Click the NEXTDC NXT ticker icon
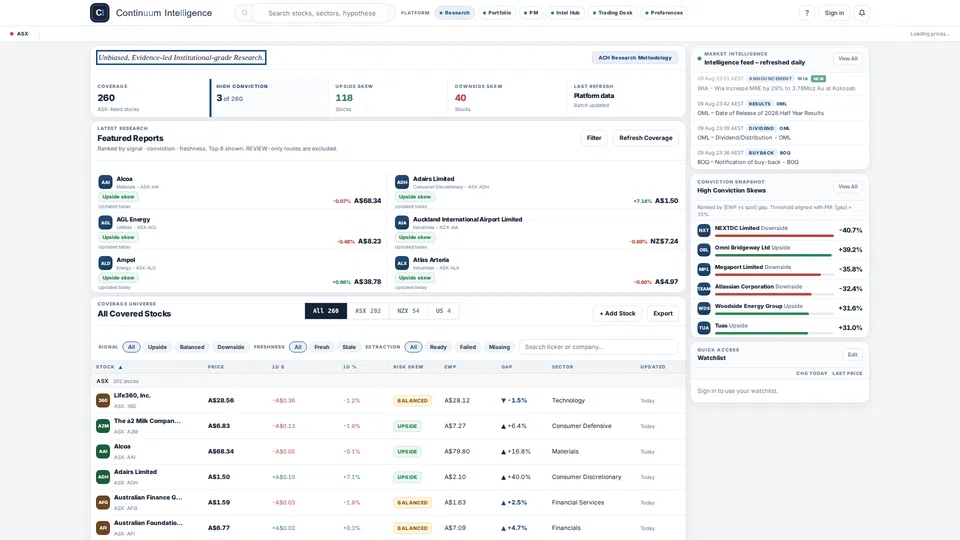 pyautogui.click(x=704, y=230)
